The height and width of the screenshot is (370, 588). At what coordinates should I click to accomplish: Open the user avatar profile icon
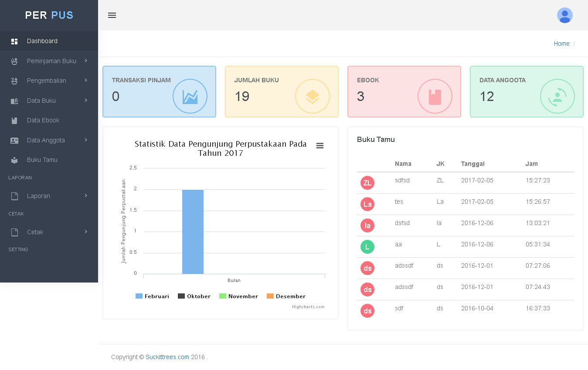tap(564, 15)
